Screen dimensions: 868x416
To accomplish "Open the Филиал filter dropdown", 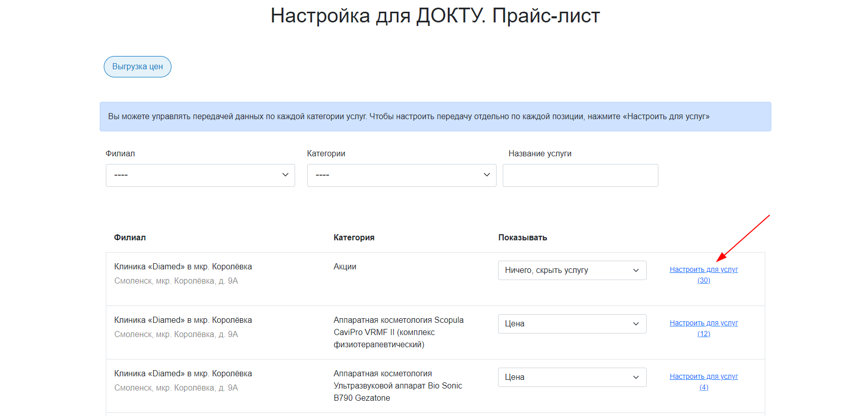I will click(200, 175).
